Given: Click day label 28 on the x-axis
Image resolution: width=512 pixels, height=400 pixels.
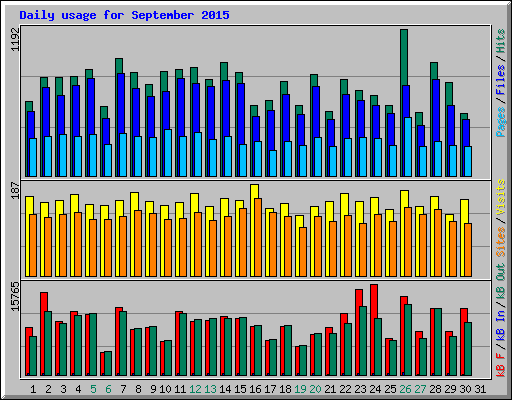Looking at the screenshot, I should [x=435, y=389].
